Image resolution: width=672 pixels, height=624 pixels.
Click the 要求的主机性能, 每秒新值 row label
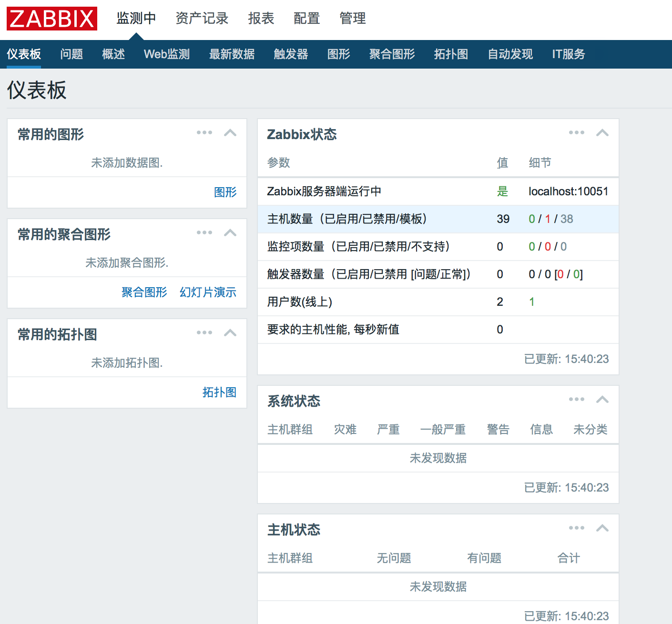(333, 330)
